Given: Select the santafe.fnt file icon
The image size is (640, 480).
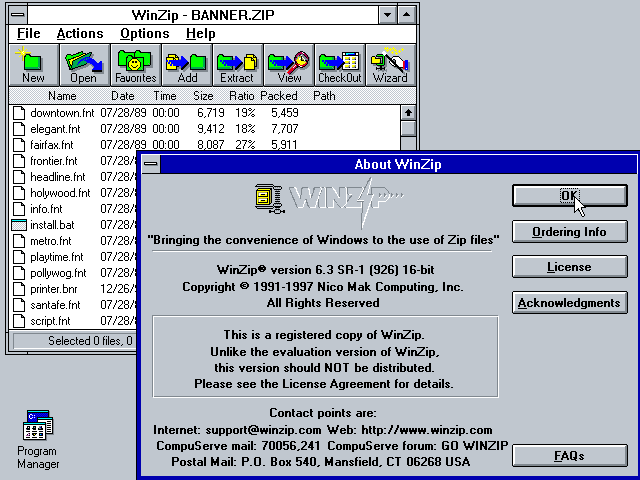Looking at the screenshot, I should pyautogui.click(x=19, y=305).
